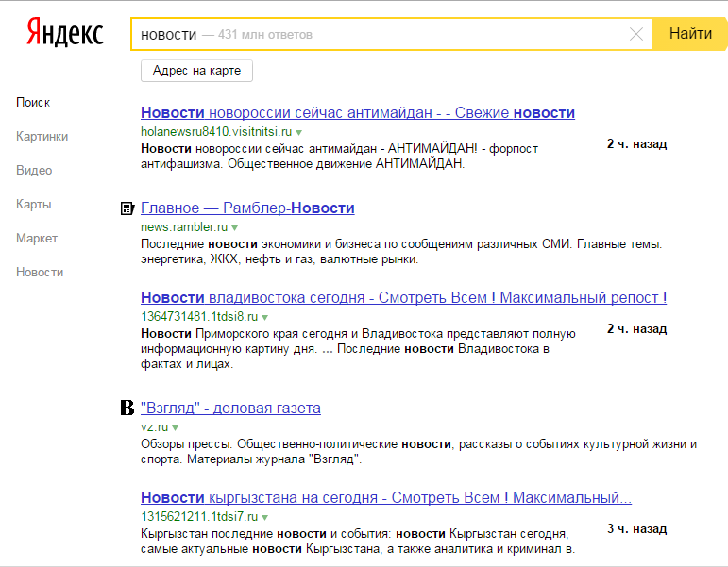Clear the search field with X icon
Screen dimensions: 728x567
[x=636, y=34]
